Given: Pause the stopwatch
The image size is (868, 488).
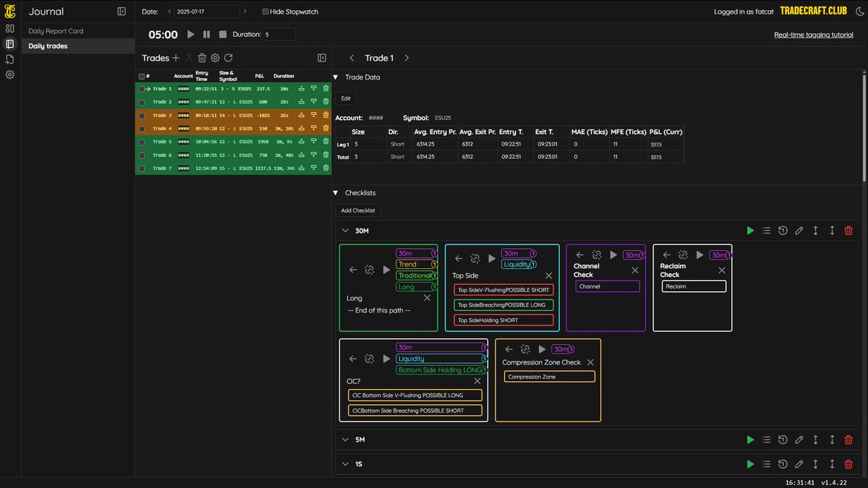Looking at the screenshot, I should click(207, 34).
